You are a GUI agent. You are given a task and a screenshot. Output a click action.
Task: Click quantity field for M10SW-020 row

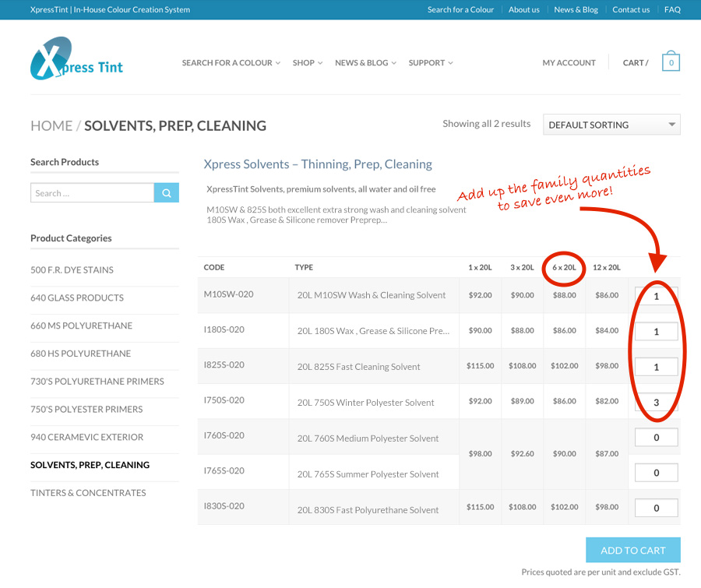656,296
